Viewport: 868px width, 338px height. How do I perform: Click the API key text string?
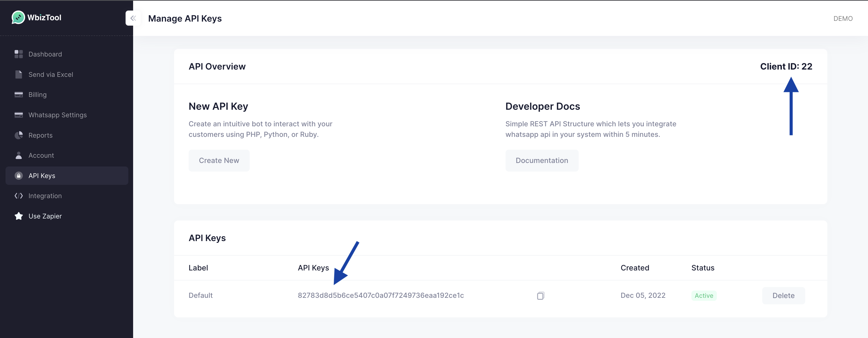[381, 296]
